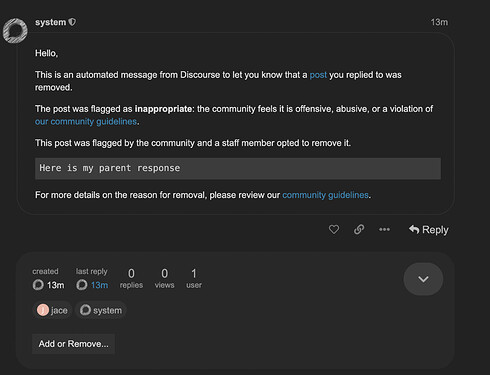Like this post with the heart icon
Image resolution: width=490 pixels, height=375 pixels.
(334, 229)
